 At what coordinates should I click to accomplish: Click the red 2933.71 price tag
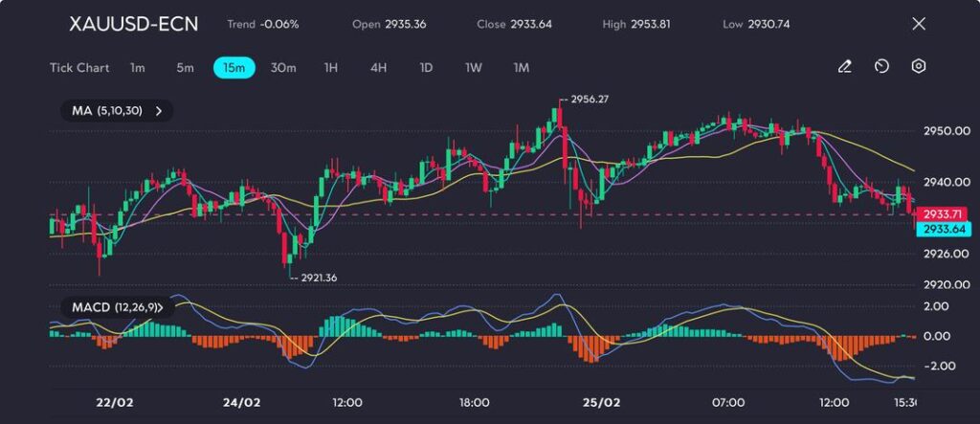945,214
